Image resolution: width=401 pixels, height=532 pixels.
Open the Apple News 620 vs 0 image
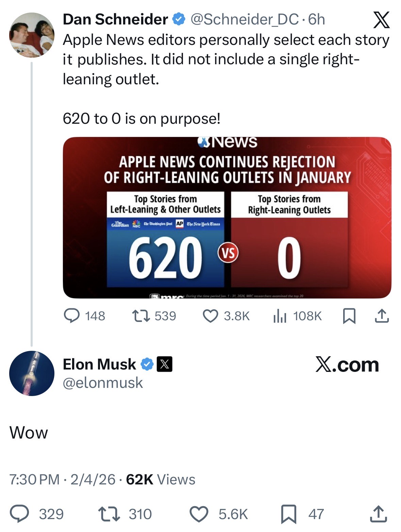[227, 218]
